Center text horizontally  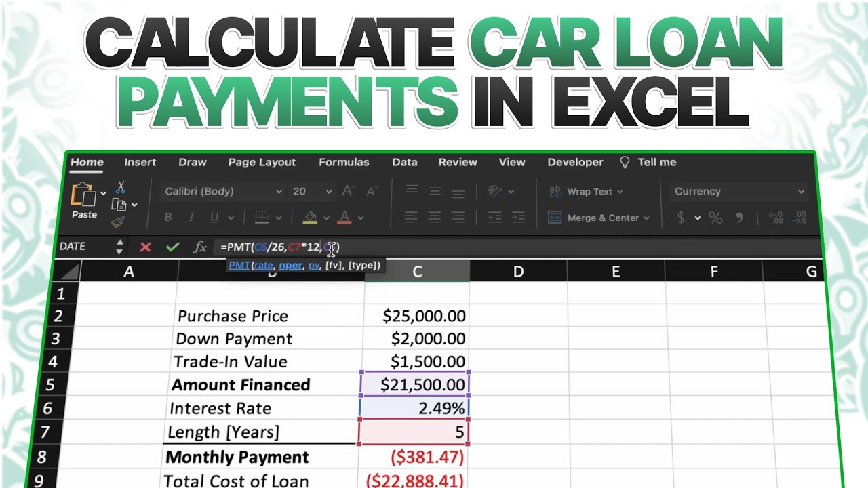(x=435, y=218)
